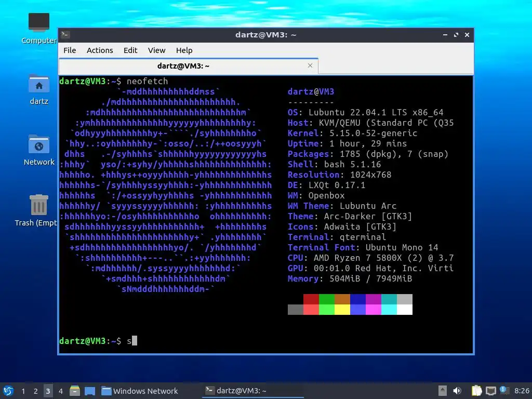Click the 'Kernel: 5.15.0-52-generic' line

point(353,133)
